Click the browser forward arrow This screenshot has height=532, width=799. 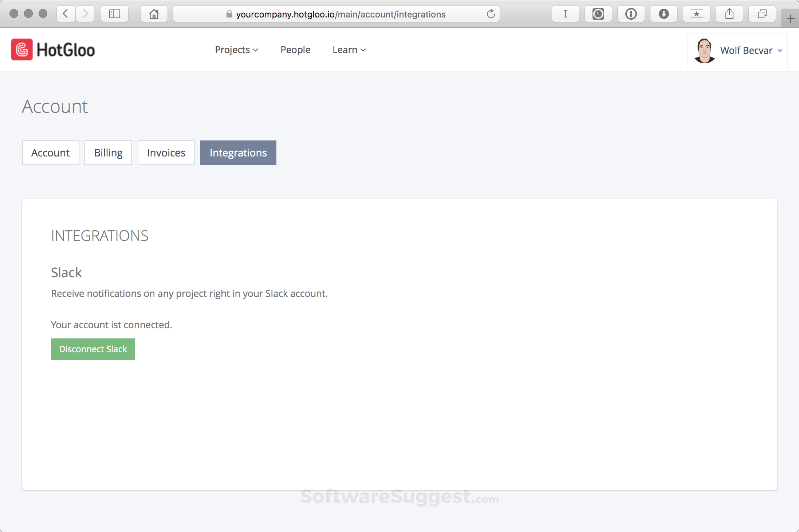85,14
